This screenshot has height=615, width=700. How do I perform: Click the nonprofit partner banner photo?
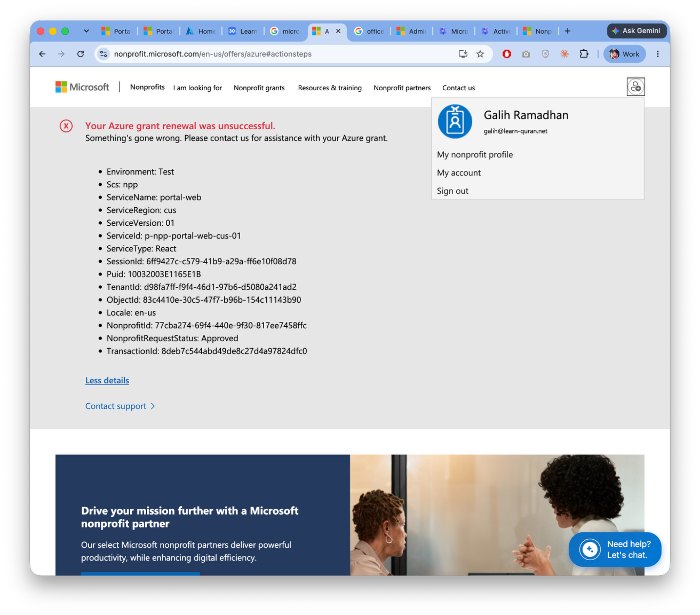[x=497, y=515]
